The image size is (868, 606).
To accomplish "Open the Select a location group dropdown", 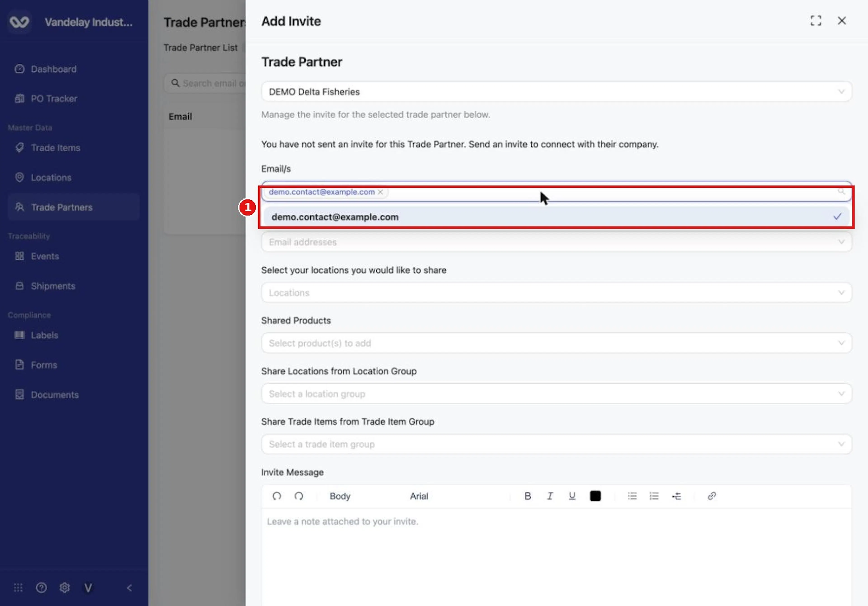I will (557, 394).
